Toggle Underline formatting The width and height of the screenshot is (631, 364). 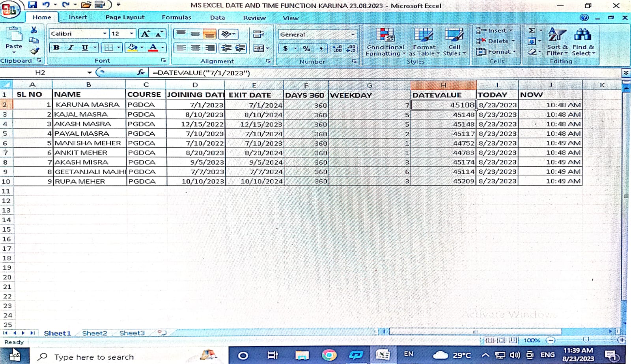[85, 48]
